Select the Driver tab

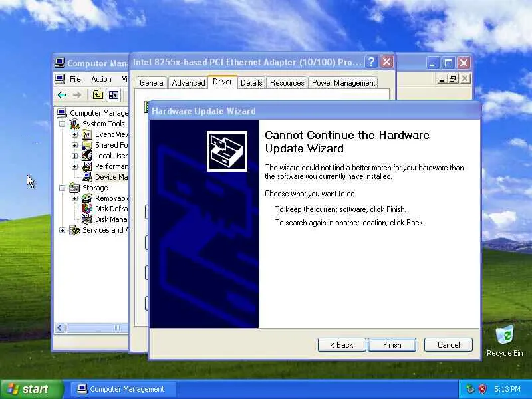[x=222, y=82]
